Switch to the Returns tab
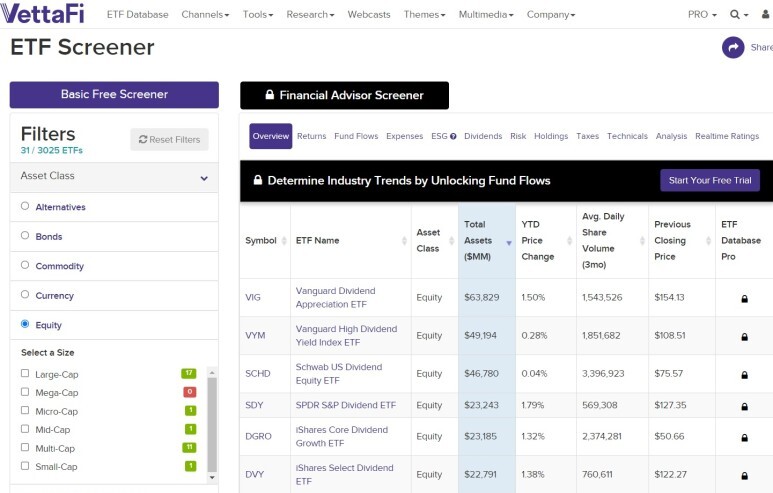 point(312,136)
